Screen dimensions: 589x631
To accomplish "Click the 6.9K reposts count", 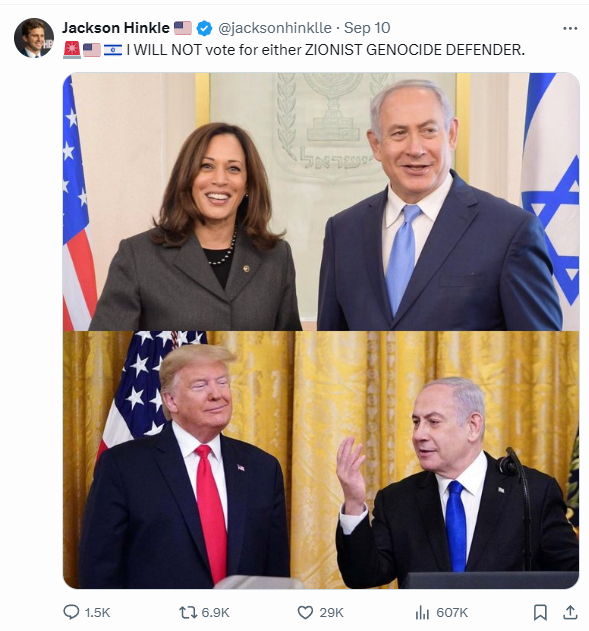I will (215, 612).
